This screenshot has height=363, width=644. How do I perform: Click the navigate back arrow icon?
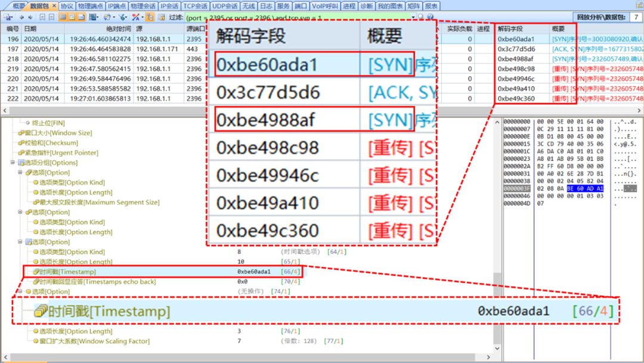[x=22, y=17]
